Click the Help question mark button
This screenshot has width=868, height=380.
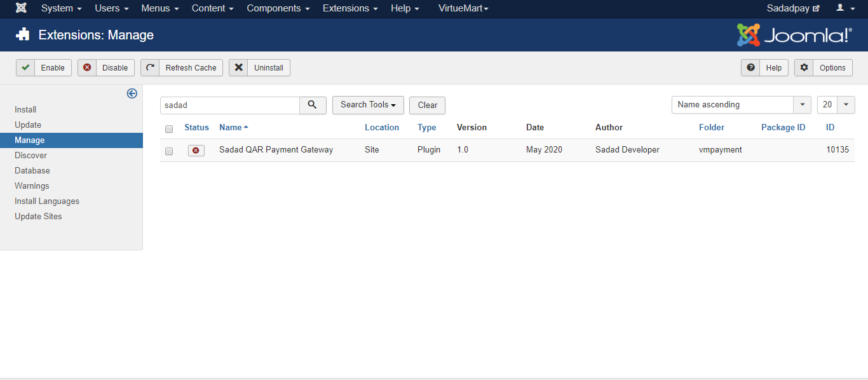click(764, 68)
